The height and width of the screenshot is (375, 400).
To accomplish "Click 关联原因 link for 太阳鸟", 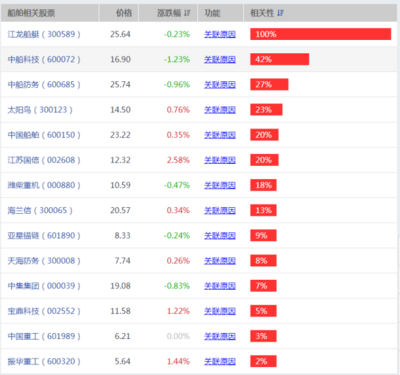I will tap(220, 110).
